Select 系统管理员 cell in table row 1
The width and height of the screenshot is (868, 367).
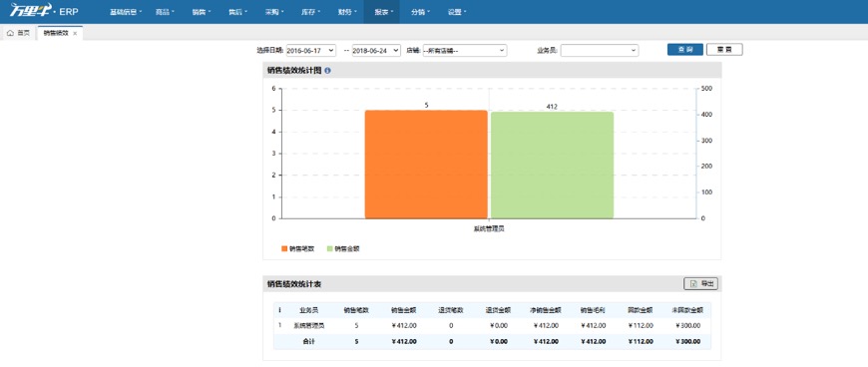click(309, 325)
